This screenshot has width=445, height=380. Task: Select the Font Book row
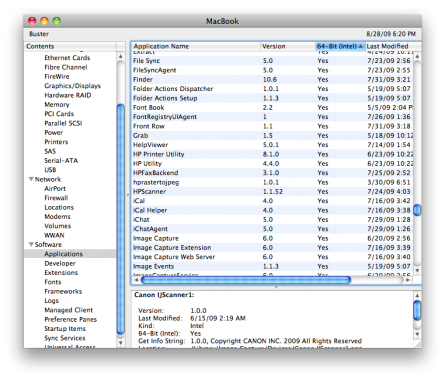272,107
